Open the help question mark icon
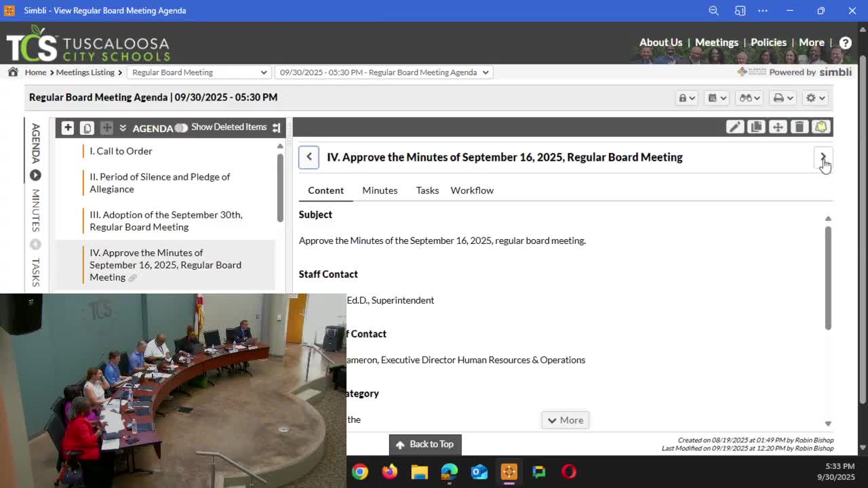The height and width of the screenshot is (488, 868). pyautogui.click(x=845, y=43)
